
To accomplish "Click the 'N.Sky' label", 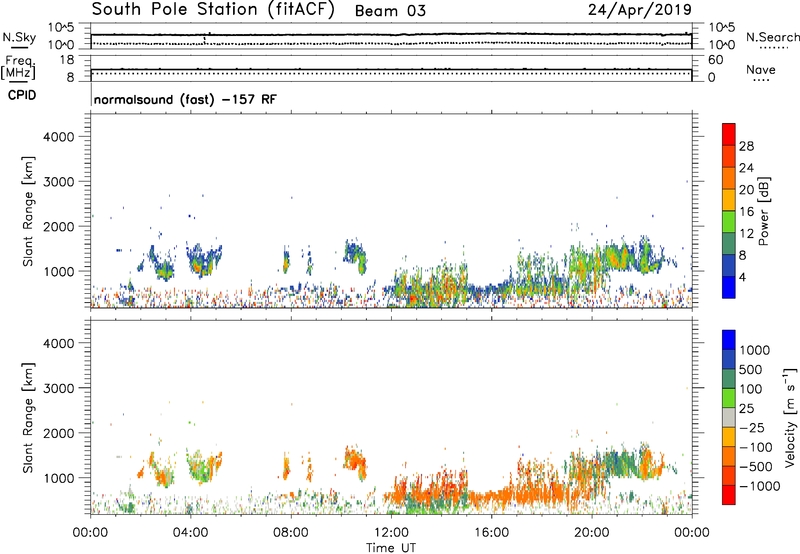I will [20, 37].
